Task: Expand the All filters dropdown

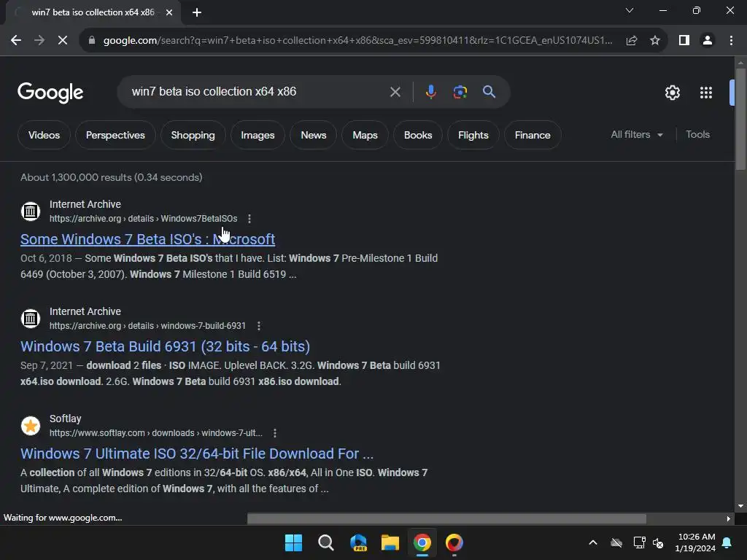Action: [x=637, y=135]
